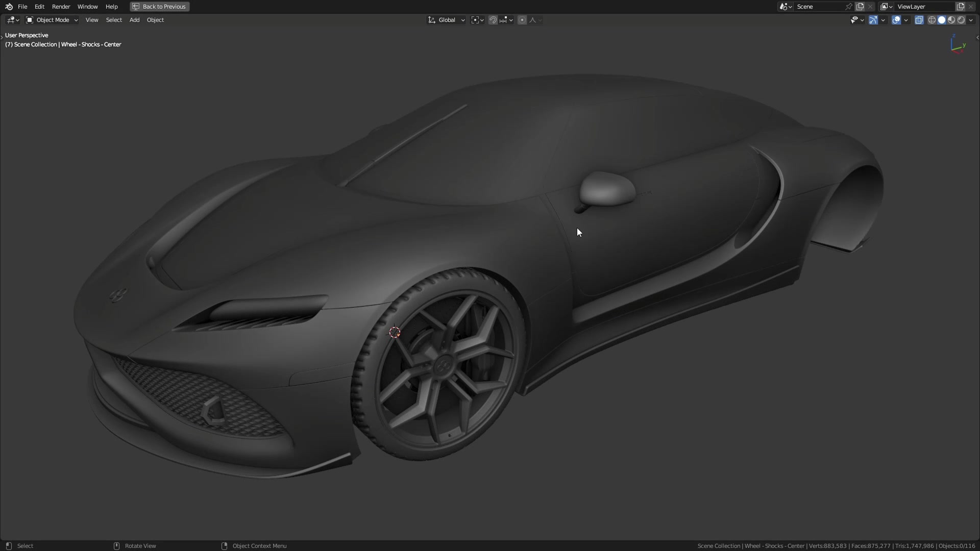The width and height of the screenshot is (980, 551).
Task: Click the new scene icon
Action: (860, 7)
